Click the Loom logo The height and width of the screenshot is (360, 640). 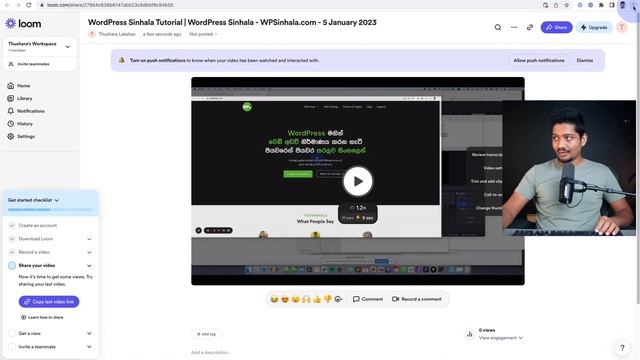(23, 24)
